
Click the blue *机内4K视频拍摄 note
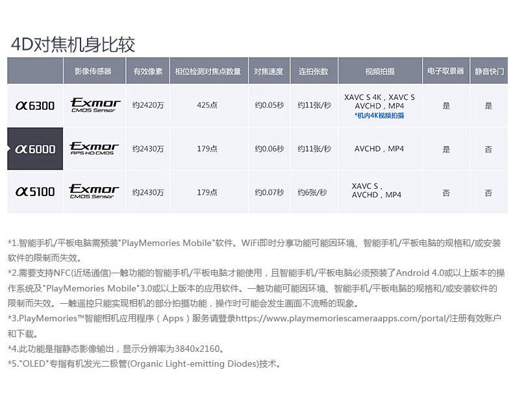tap(379, 116)
